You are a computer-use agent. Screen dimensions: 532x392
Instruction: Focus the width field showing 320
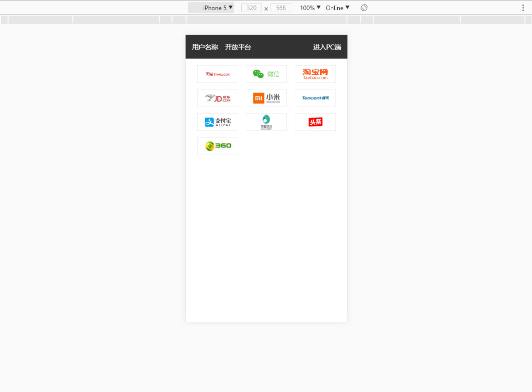[251, 8]
